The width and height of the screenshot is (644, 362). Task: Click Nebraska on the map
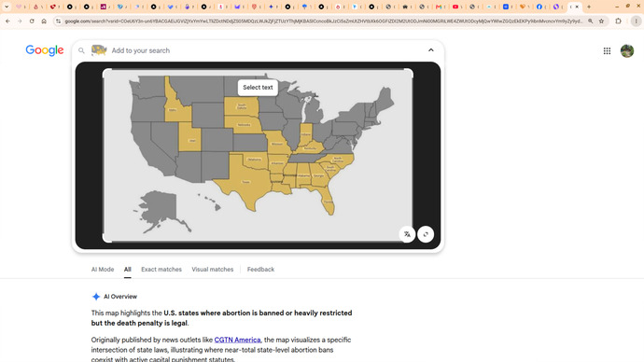click(244, 125)
